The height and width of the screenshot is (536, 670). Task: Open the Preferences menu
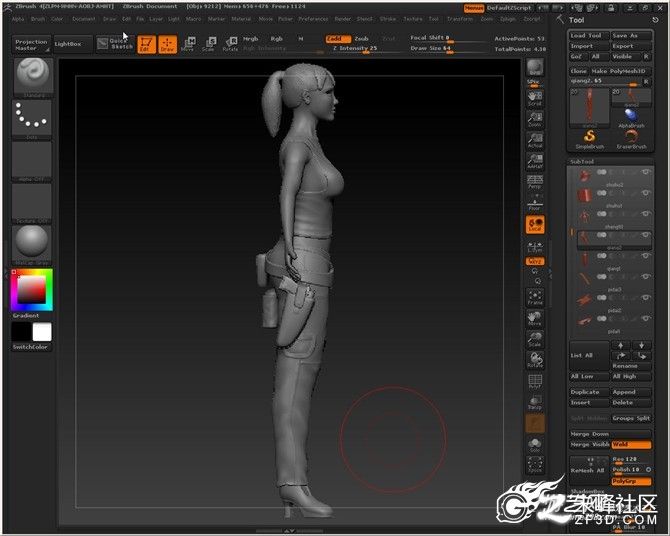pyautogui.click(x=313, y=19)
